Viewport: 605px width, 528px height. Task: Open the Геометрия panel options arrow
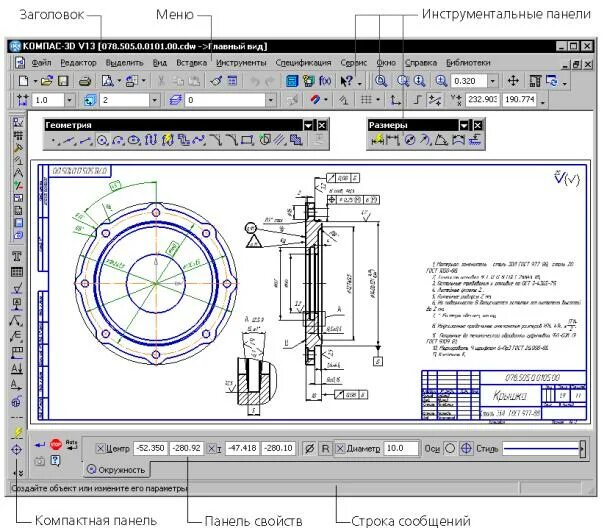[x=308, y=125]
